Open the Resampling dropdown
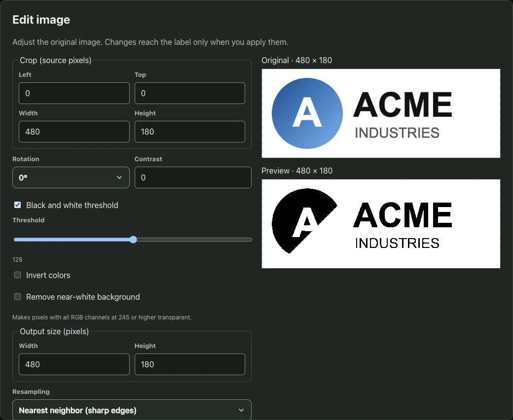513x420 pixels. [x=132, y=410]
